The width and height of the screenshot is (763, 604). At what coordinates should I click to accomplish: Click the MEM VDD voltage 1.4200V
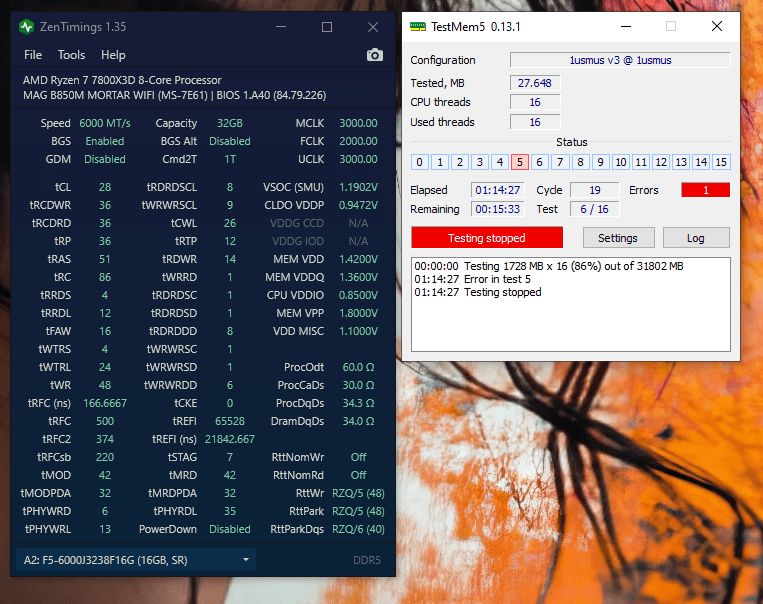coord(358,259)
